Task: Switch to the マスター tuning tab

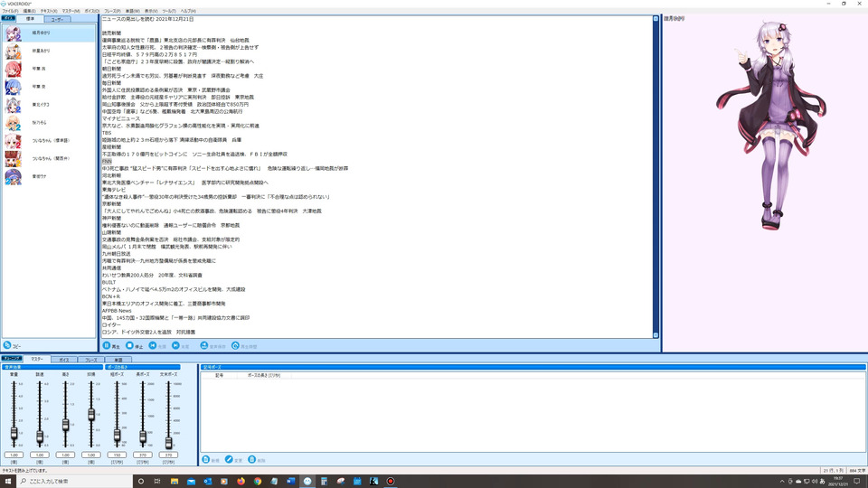Action: tap(36, 359)
